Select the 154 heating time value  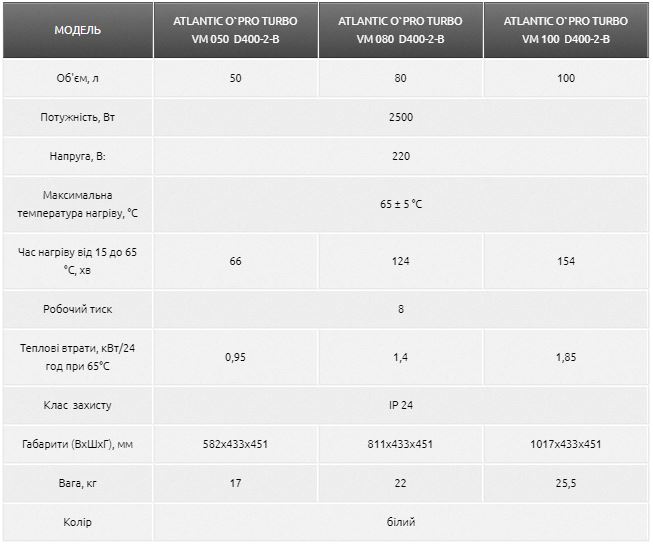(565, 261)
